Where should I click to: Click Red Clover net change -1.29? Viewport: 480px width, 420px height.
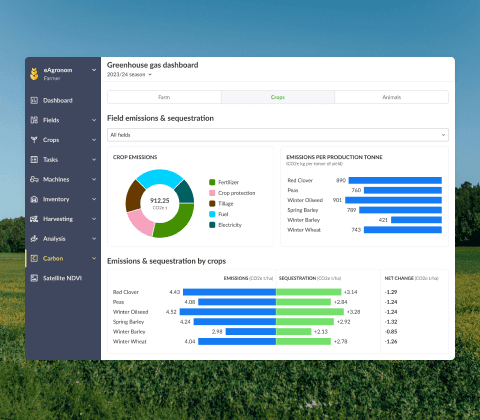tap(391, 292)
